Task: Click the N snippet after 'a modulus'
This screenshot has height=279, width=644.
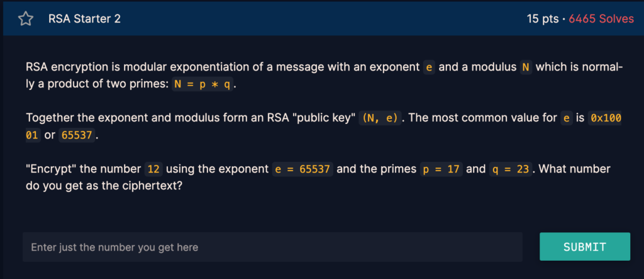Action: click(526, 67)
